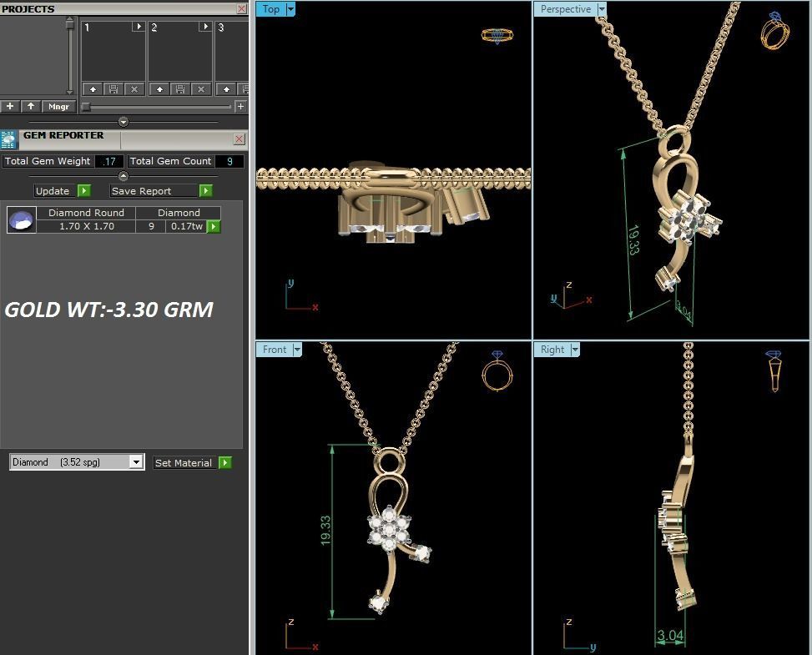This screenshot has height=655, width=812.
Task: Click the Set Material label
Action: click(x=184, y=463)
